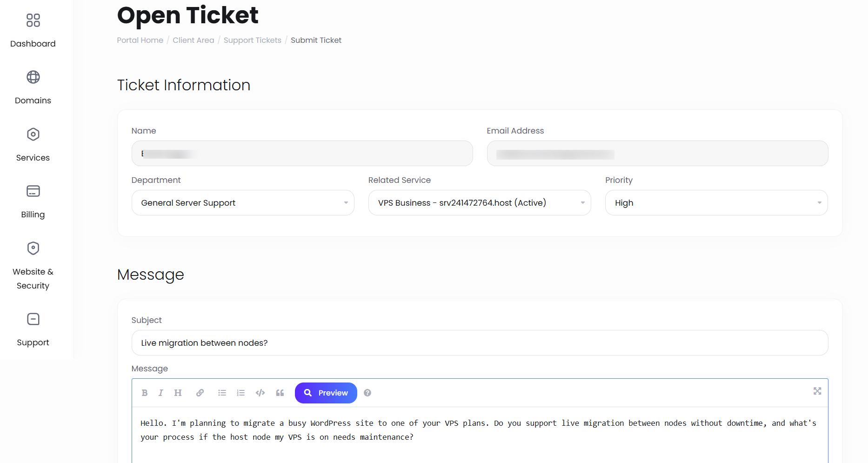Select the Support menu label
The height and width of the screenshot is (463, 868).
(x=33, y=342)
